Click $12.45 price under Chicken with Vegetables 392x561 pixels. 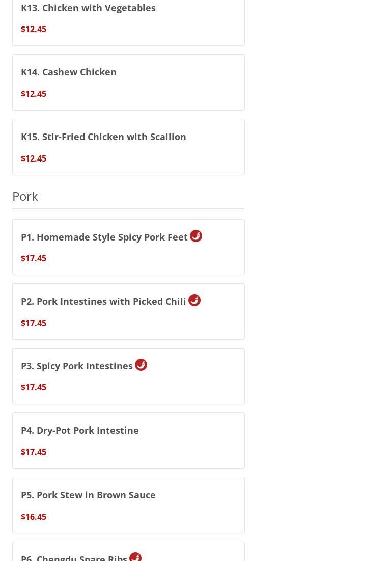tap(34, 29)
